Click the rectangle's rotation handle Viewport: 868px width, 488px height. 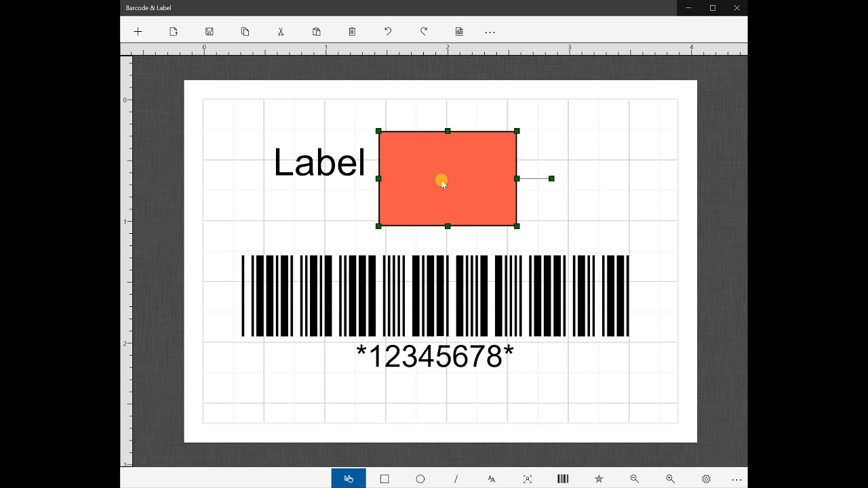(x=551, y=179)
